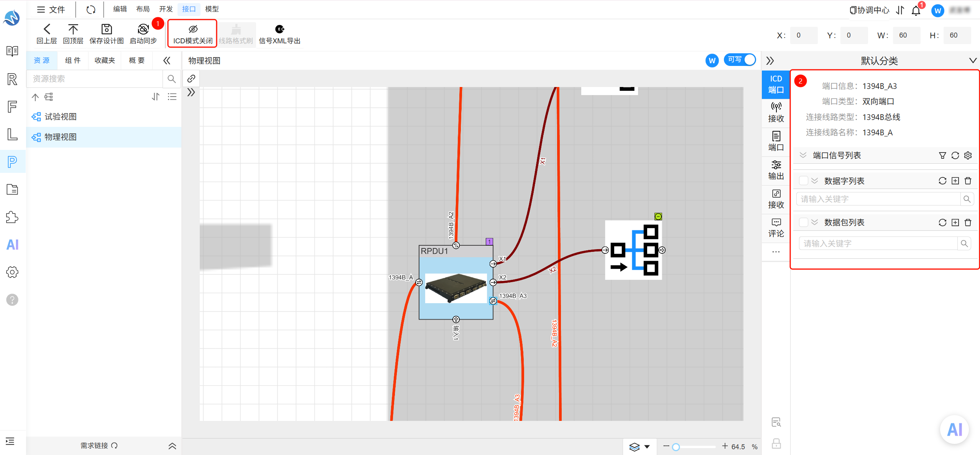
Task: Click the W width input field
Action: tap(906, 35)
